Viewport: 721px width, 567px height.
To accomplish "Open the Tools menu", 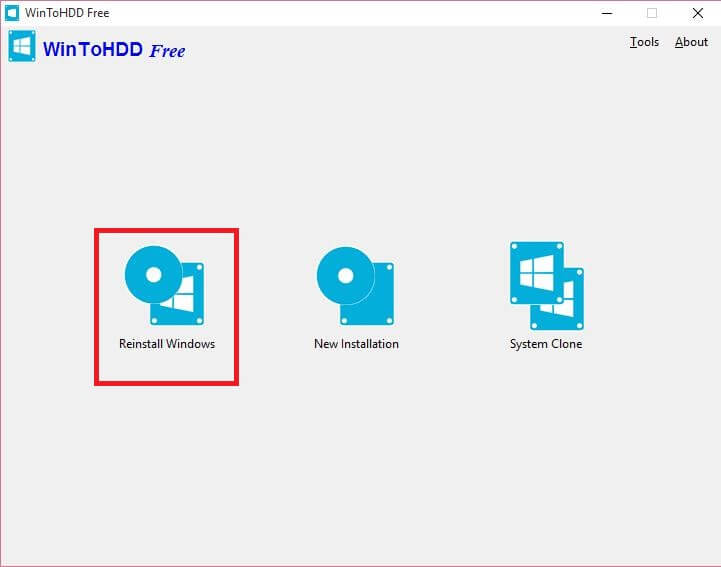I will pyautogui.click(x=644, y=42).
